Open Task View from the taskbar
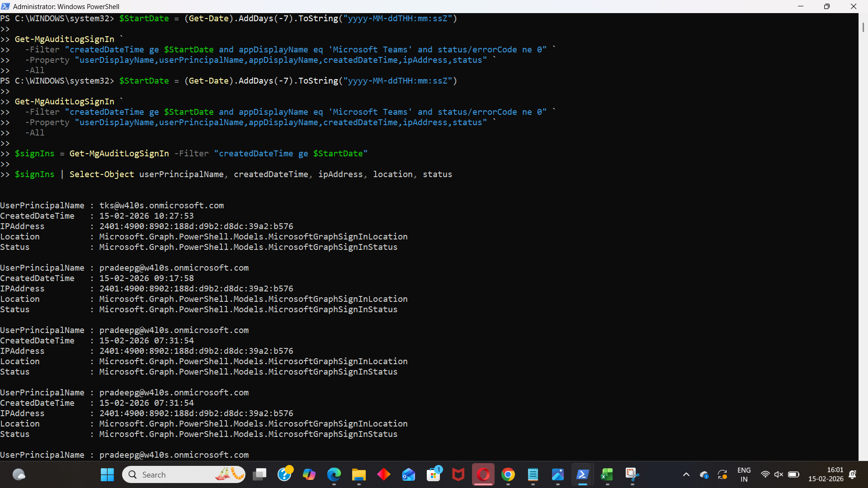The width and height of the screenshot is (868, 488). (x=259, y=474)
